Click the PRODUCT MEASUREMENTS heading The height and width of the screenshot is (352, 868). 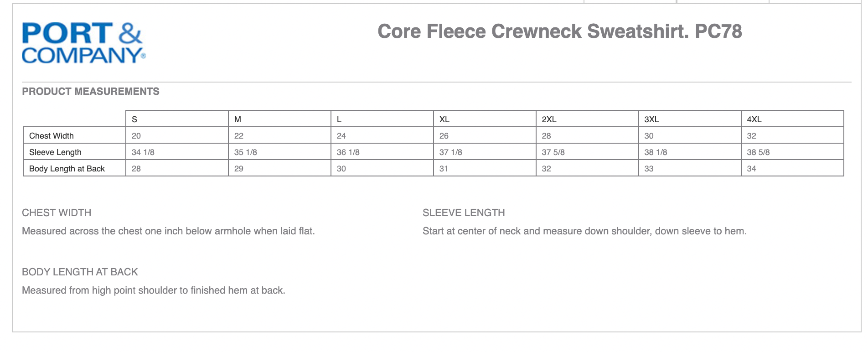pyautogui.click(x=91, y=92)
